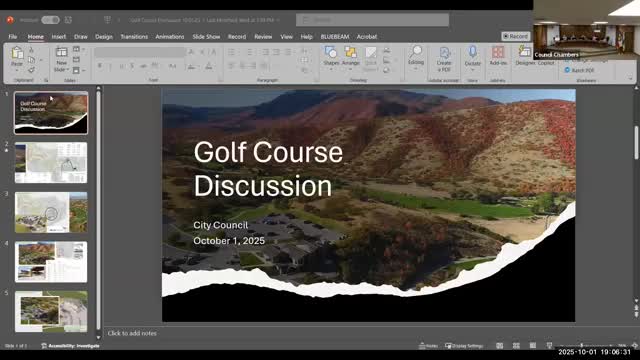Open the Acrobat tab
640x360 pixels.
367,37
